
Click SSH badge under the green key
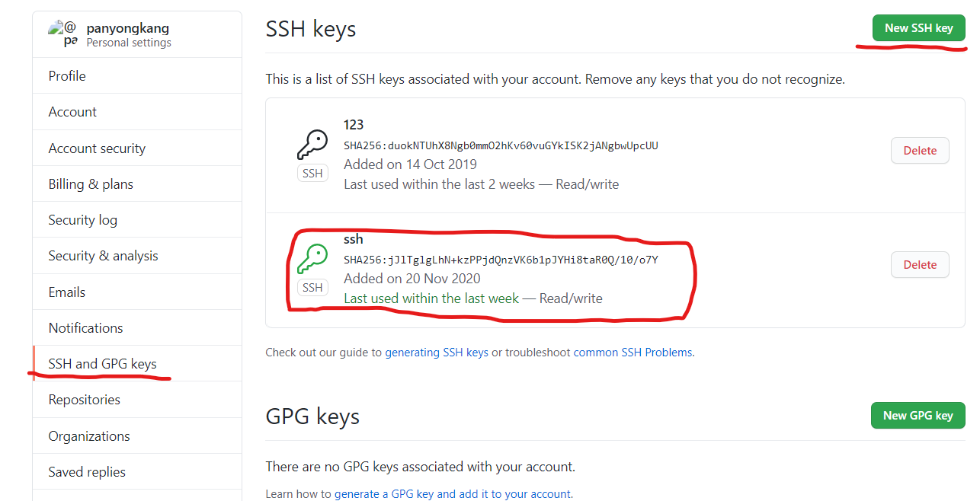tap(312, 288)
